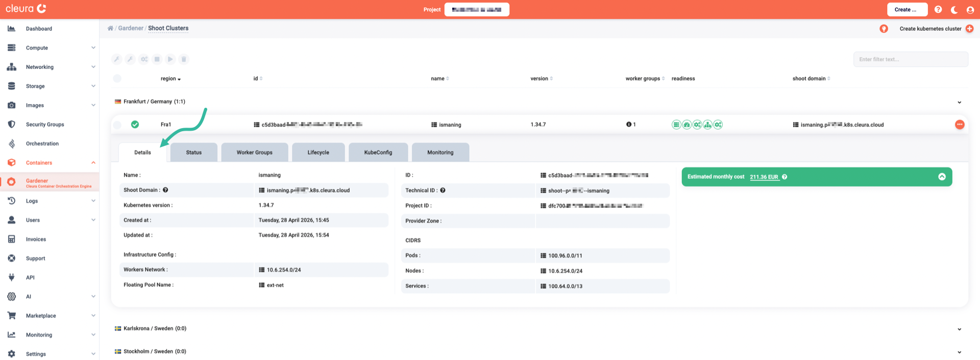Click Create kubernetes cluster
This screenshot has width=980, height=360.
point(930,29)
